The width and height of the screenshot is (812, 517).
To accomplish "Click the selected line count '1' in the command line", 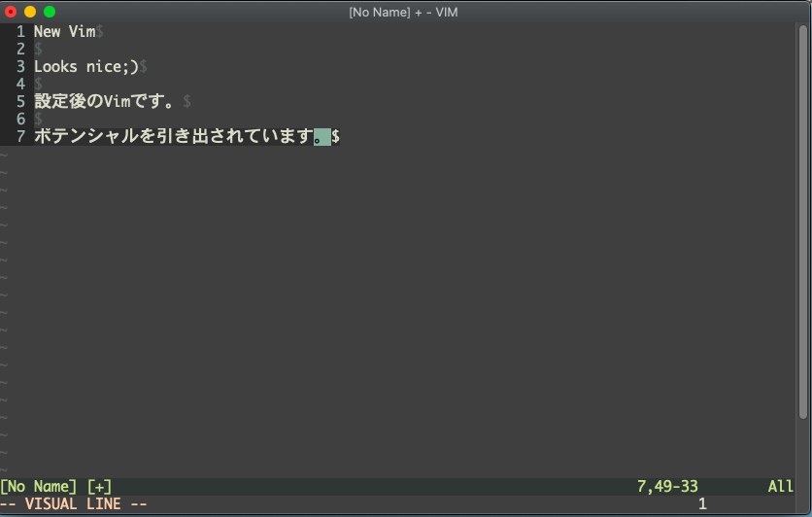I will click(702, 504).
